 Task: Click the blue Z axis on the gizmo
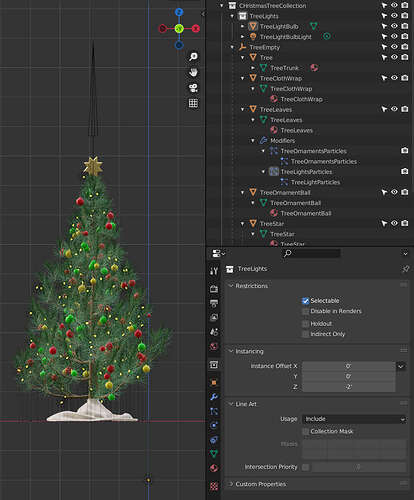pyautogui.click(x=179, y=13)
